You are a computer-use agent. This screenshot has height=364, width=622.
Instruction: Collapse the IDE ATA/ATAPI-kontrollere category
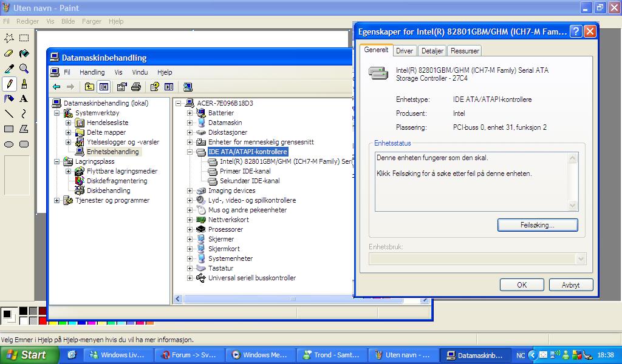pos(190,152)
